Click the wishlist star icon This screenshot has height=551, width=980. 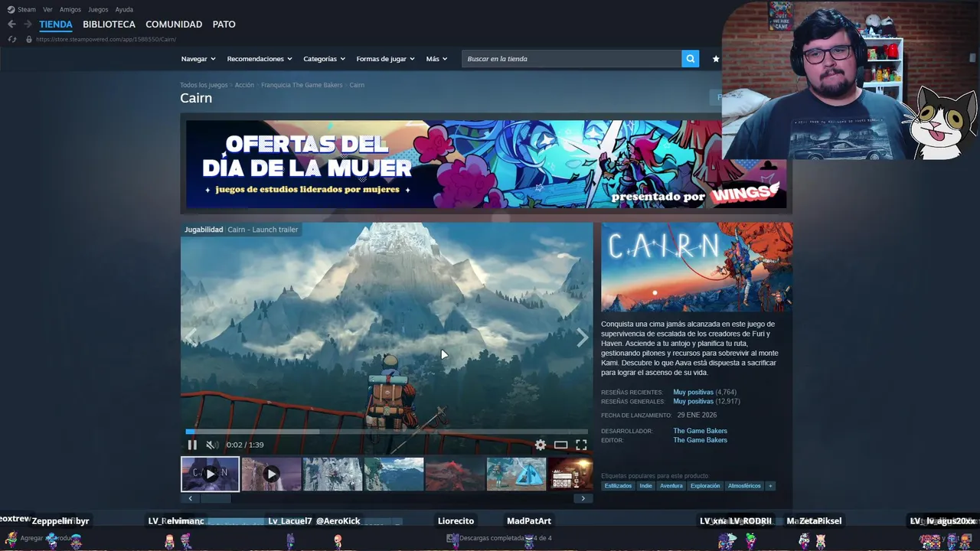[716, 59]
